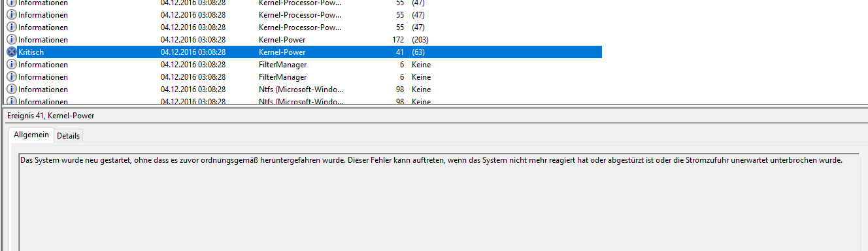
Task: Click event ID 41 in the list
Action: pos(399,52)
